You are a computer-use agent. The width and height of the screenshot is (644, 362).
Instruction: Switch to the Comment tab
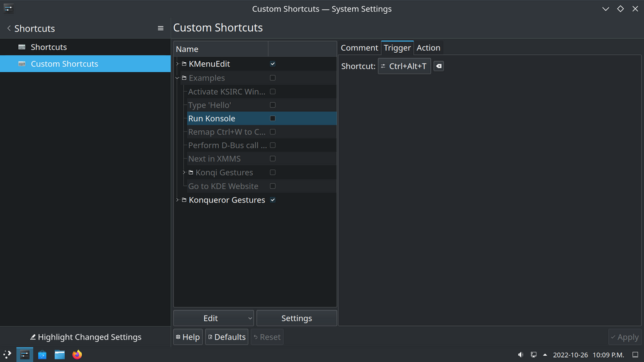[359, 48]
